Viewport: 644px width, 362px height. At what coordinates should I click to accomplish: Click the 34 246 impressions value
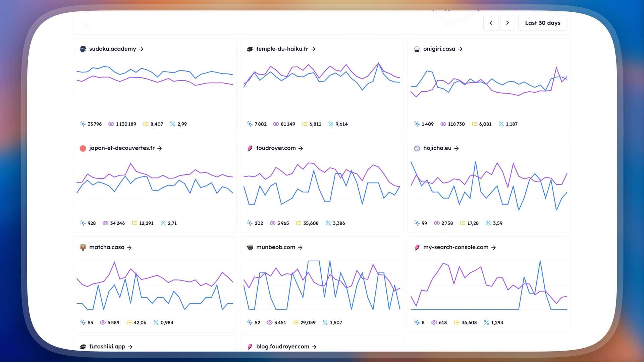pos(117,223)
